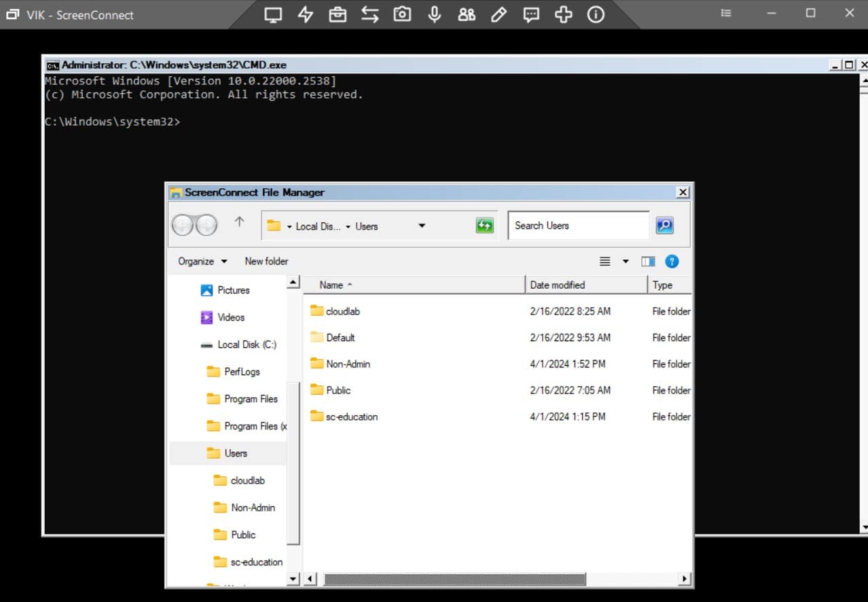View session info via the info icon
The height and width of the screenshot is (602, 868).
tap(596, 14)
